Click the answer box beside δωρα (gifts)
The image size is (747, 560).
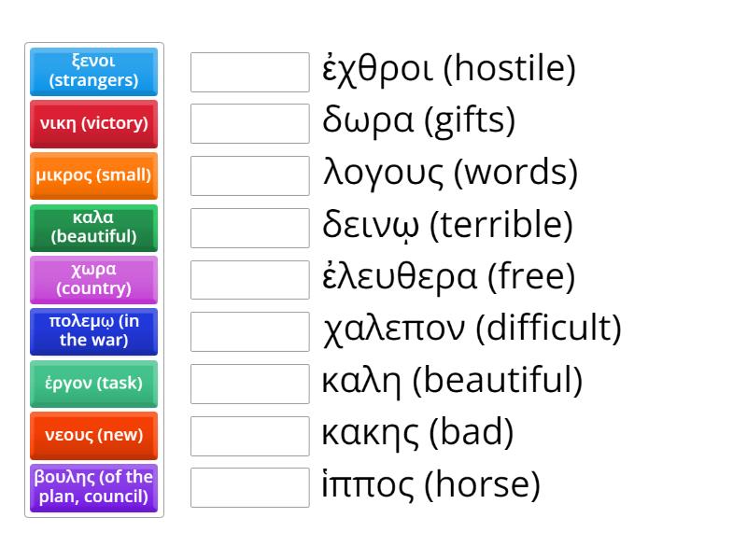247,123
